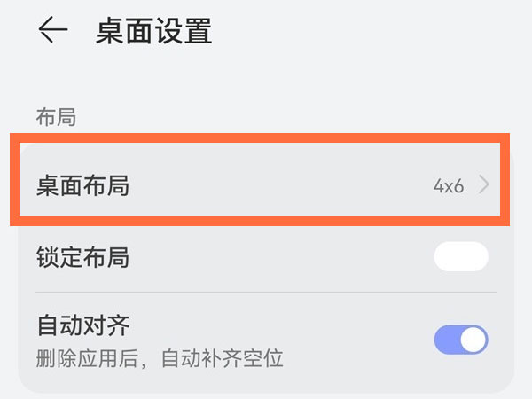This screenshot has height=399, width=532.
Task: Go back from 桌面设置 screen
Action: pos(53,31)
